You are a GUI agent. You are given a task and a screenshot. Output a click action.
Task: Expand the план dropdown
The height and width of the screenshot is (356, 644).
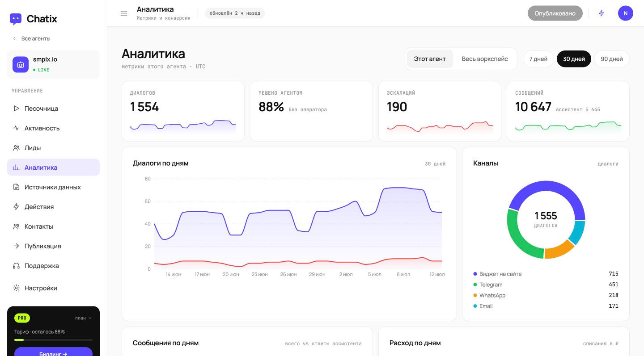84,318
